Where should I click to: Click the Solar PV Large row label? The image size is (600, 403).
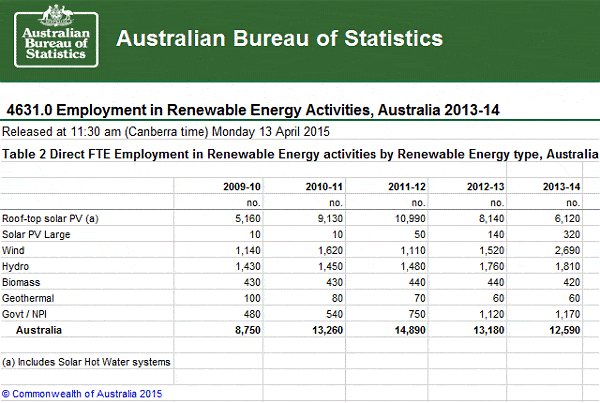coord(36,235)
